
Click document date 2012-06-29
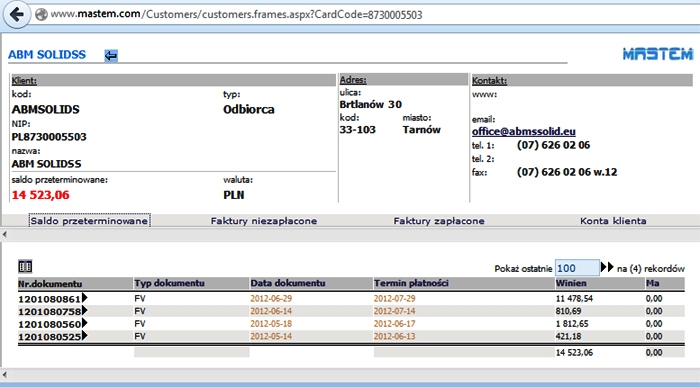point(271,298)
